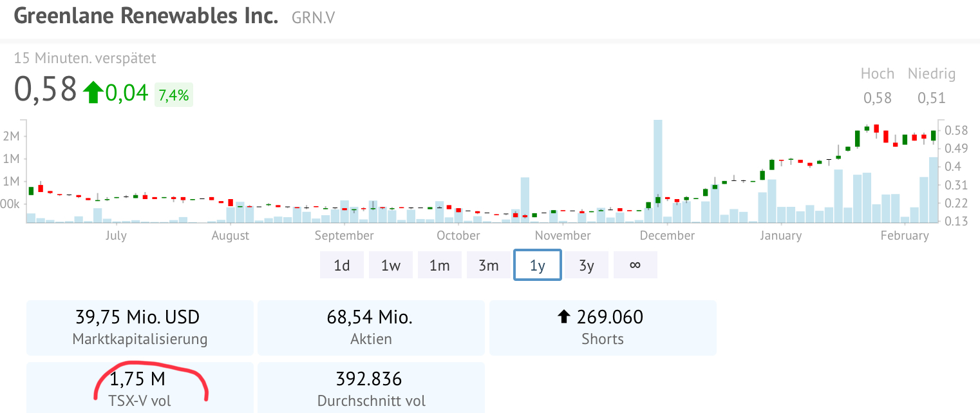980x413 pixels.
Task: Click the GRN.V ticker symbol
Action: click(x=313, y=17)
